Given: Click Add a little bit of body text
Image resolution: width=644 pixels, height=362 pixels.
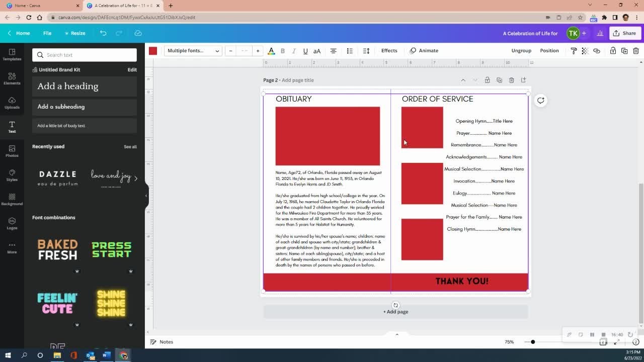Looking at the screenshot, I should click(x=85, y=126).
